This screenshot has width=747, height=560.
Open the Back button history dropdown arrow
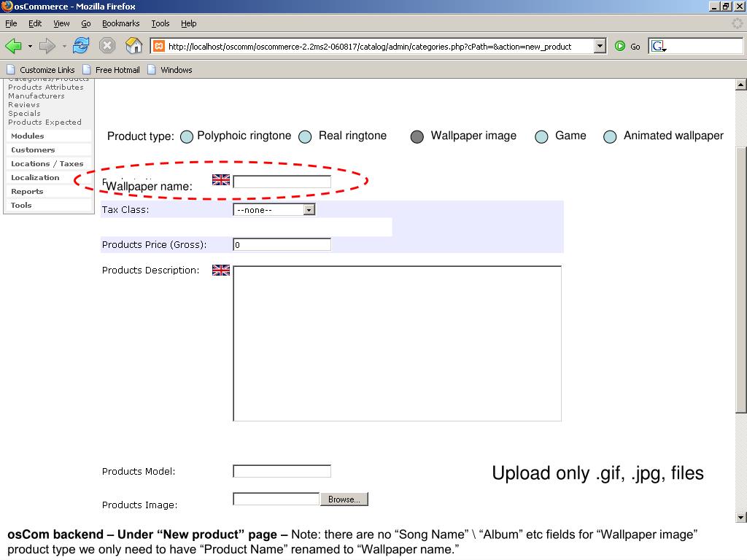pos(30,46)
